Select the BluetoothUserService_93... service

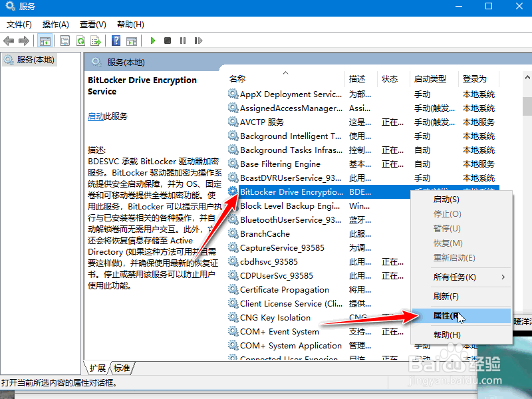(319, 219)
